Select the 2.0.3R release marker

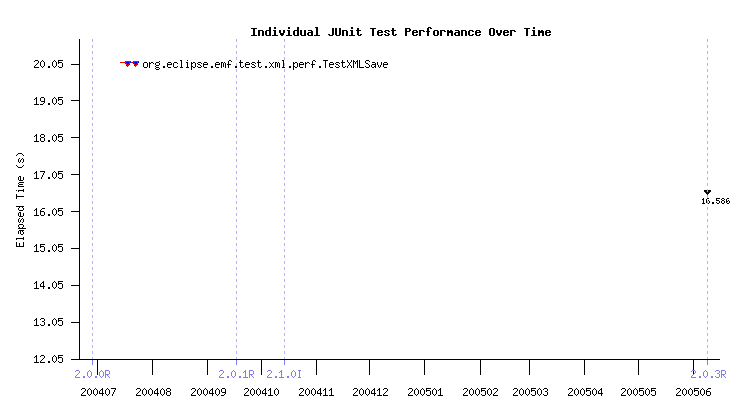(x=708, y=374)
